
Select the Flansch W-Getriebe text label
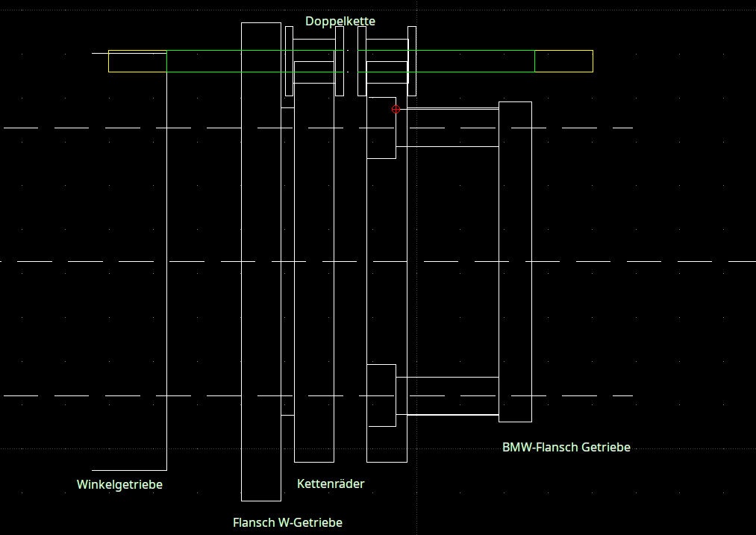coord(287,522)
